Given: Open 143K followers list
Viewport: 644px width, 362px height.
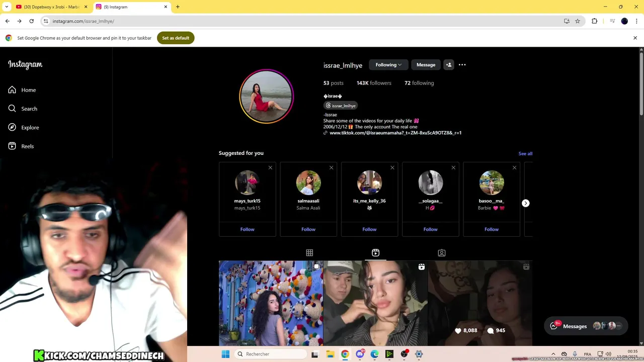Looking at the screenshot, I should pos(374,83).
